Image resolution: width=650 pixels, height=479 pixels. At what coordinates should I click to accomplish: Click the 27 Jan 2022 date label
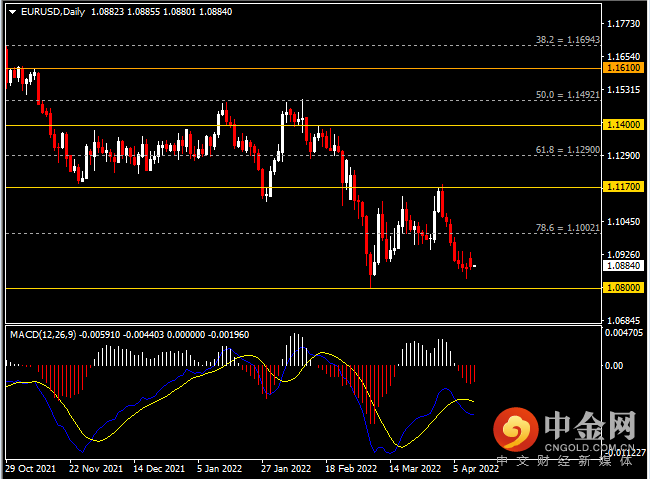pos(286,469)
